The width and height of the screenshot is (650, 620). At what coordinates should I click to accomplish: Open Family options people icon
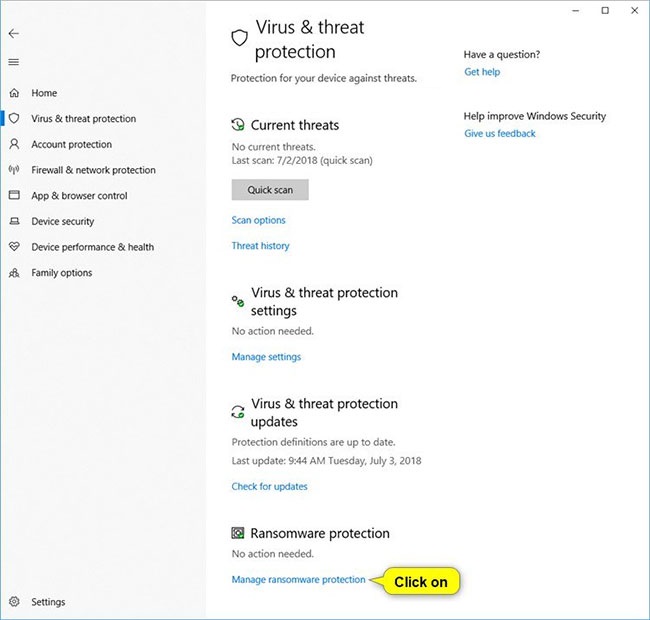coord(14,273)
